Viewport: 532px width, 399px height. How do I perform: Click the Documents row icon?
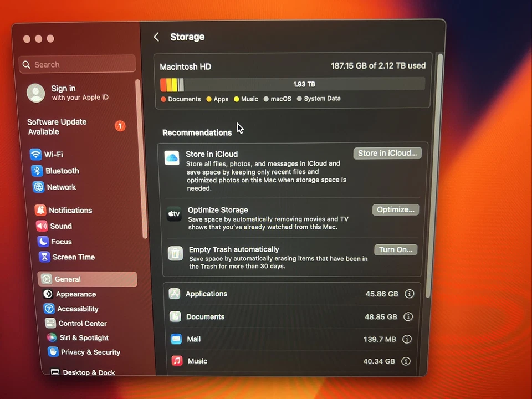coord(175,316)
